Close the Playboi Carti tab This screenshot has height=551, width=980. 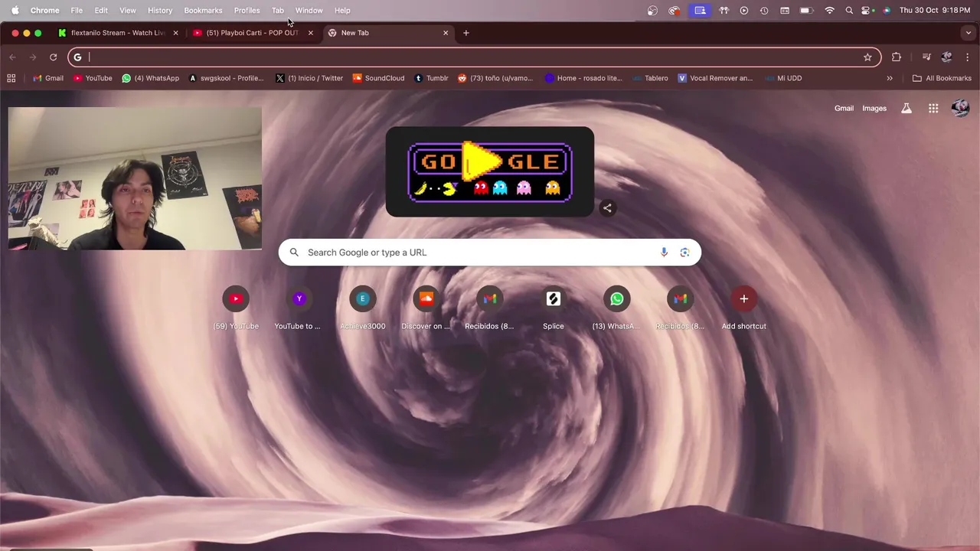310,33
